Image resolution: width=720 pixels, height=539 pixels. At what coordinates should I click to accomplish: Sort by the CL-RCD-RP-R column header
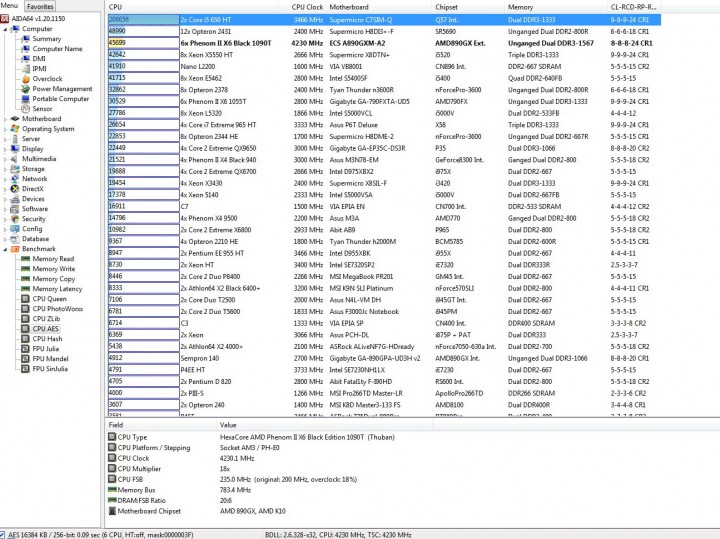point(634,7)
